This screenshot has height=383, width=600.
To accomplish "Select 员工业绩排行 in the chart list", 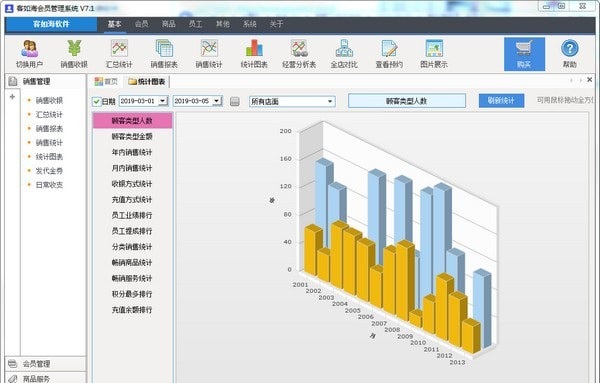I will click(x=132, y=215).
